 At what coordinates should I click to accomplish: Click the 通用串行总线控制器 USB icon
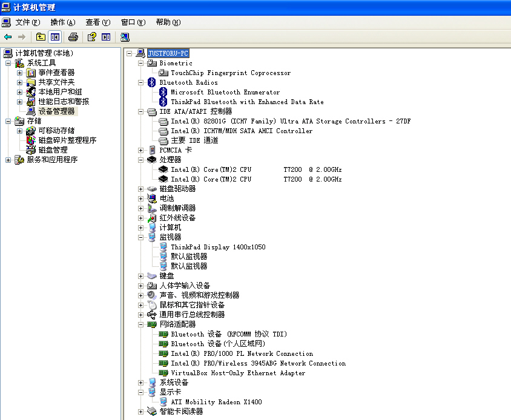(x=152, y=315)
